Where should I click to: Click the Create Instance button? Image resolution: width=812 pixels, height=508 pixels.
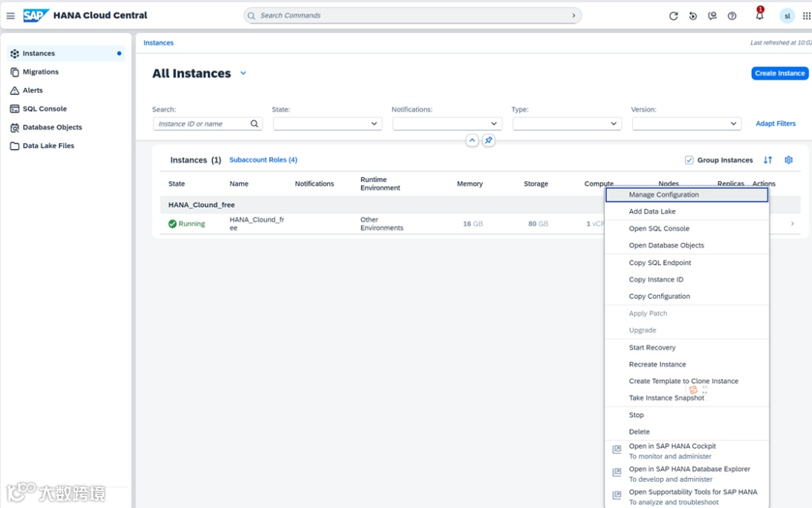(780, 73)
